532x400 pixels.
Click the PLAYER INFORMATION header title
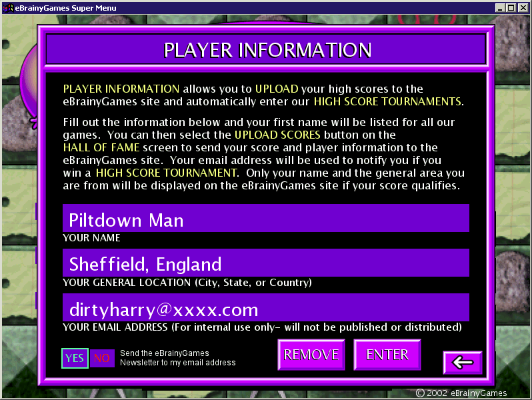pos(267,50)
